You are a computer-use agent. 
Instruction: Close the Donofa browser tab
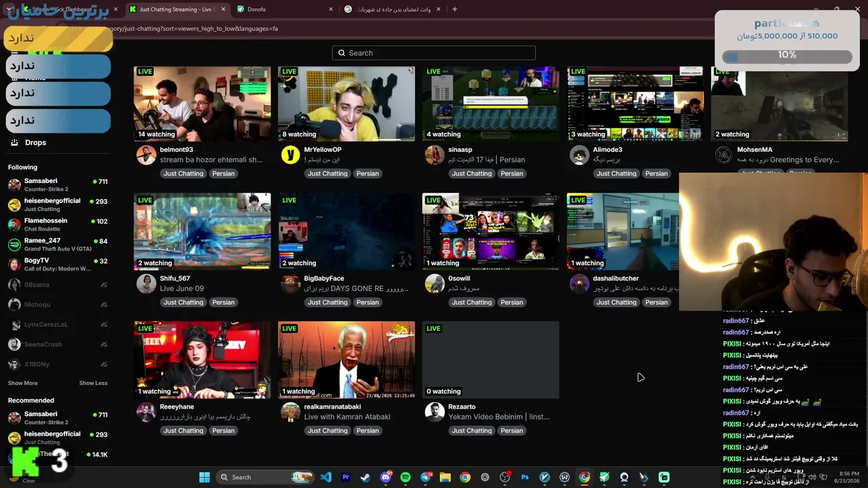click(331, 9)
